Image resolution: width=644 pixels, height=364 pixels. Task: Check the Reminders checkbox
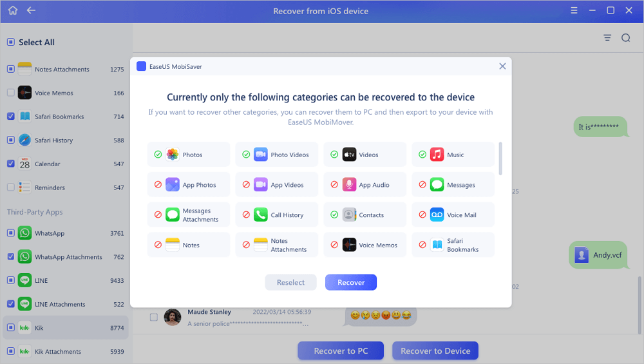tap(11, 187)
